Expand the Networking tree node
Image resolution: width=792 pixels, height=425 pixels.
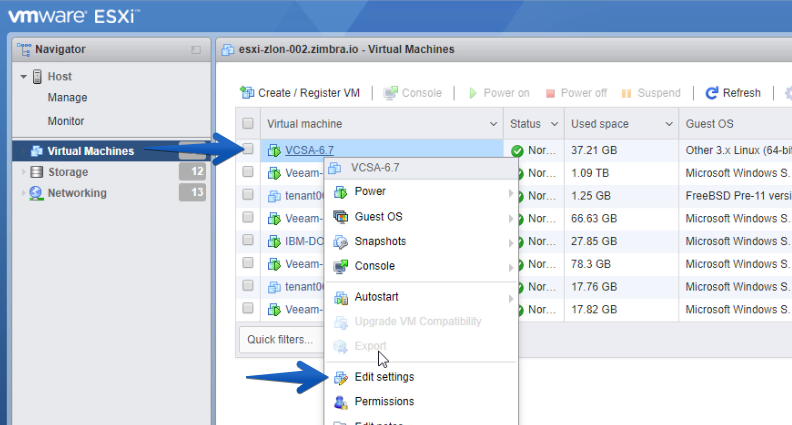click(23, 193)
